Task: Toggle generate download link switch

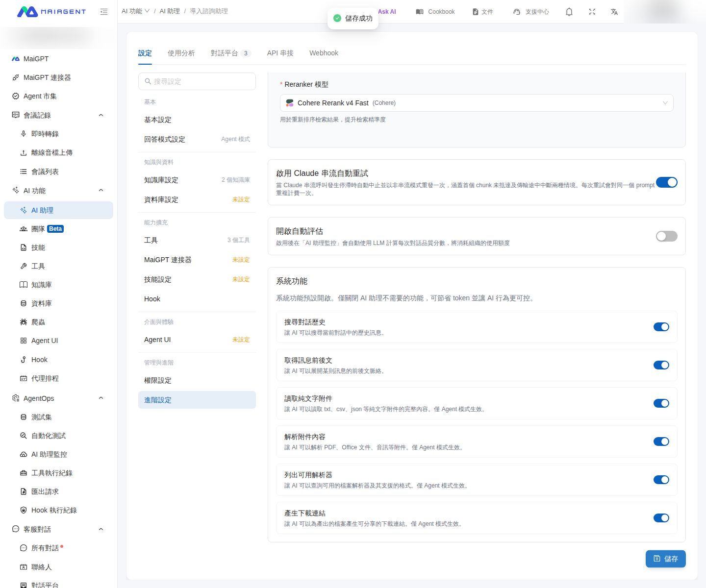Action: click(661, 518)
